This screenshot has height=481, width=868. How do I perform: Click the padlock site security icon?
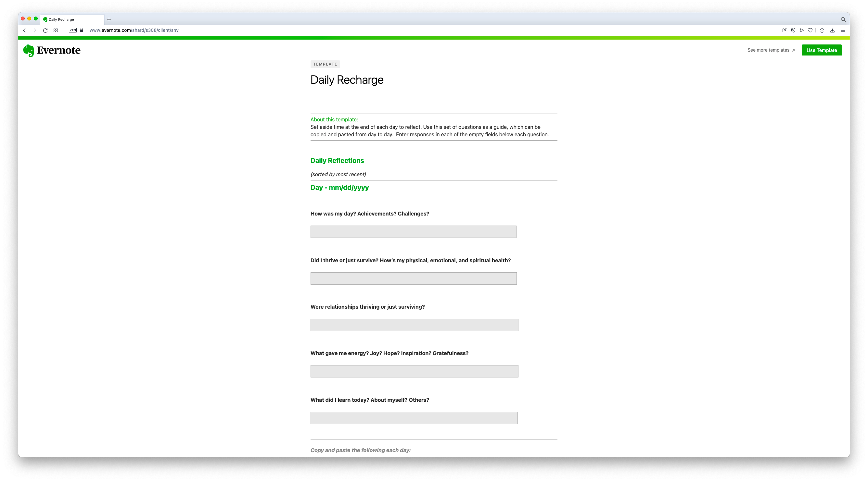82,30
